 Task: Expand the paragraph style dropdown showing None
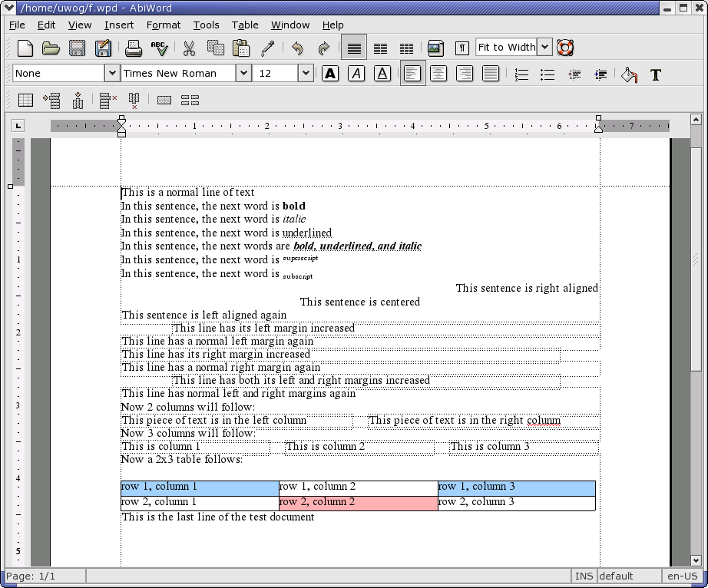(x=111, y=74)
